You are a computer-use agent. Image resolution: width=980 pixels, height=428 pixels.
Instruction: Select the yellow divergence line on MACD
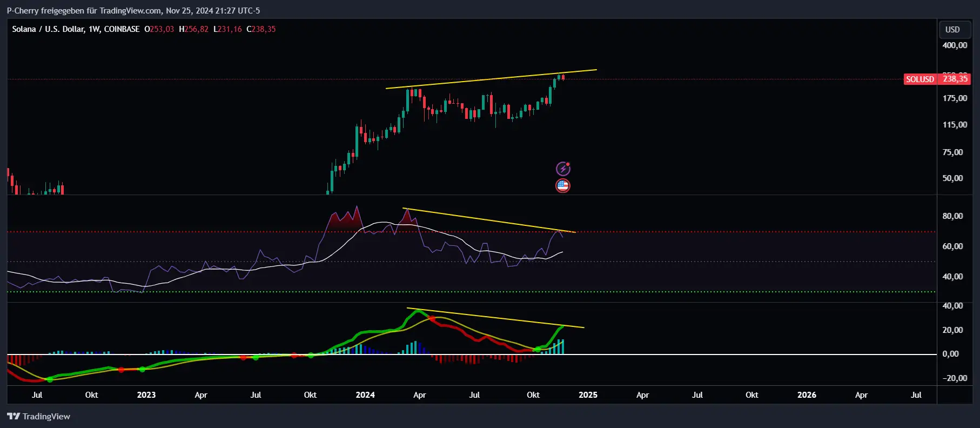point(495,318)
